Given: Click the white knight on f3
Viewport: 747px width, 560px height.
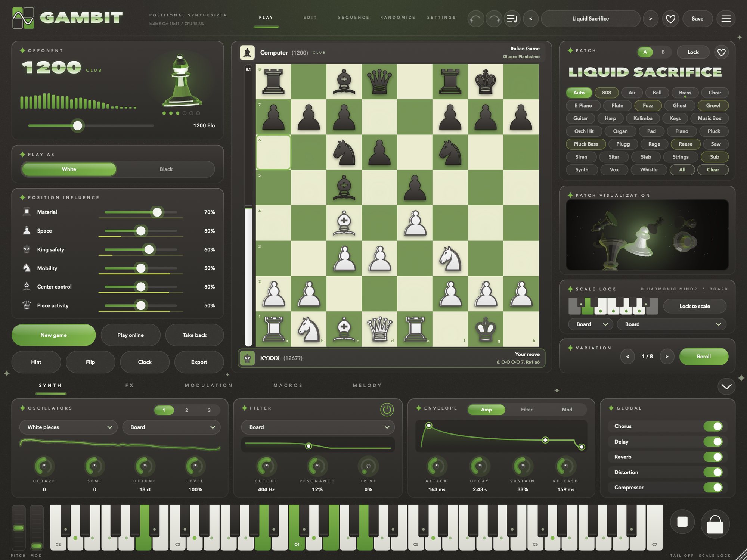Looking at the screenshot, I should coord(450,258).
